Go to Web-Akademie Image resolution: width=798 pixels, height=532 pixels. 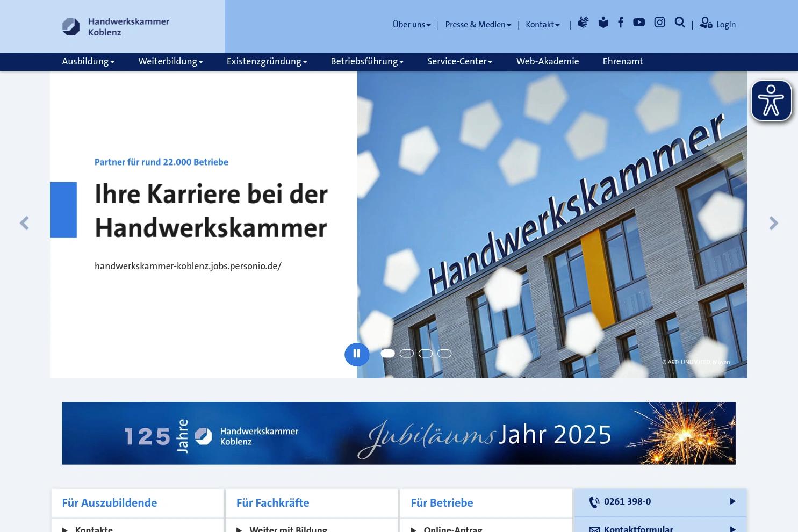548,62
